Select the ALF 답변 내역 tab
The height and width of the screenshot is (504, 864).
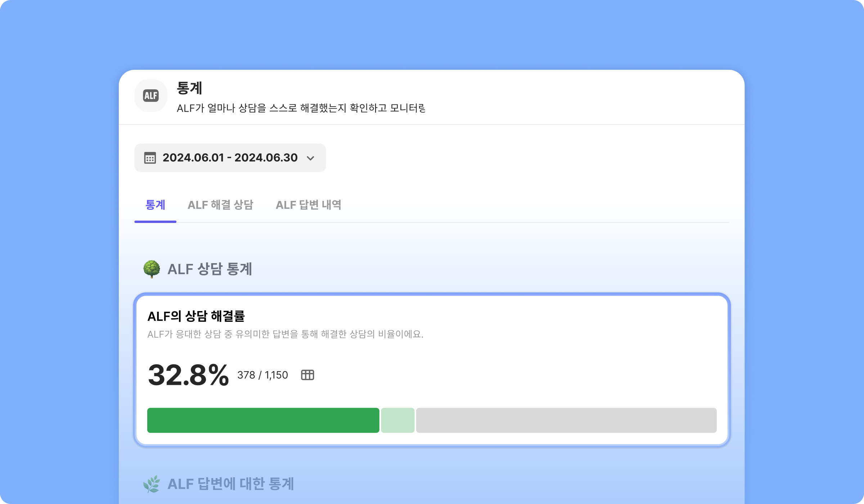pyautogui.click(x=309, y=205)
